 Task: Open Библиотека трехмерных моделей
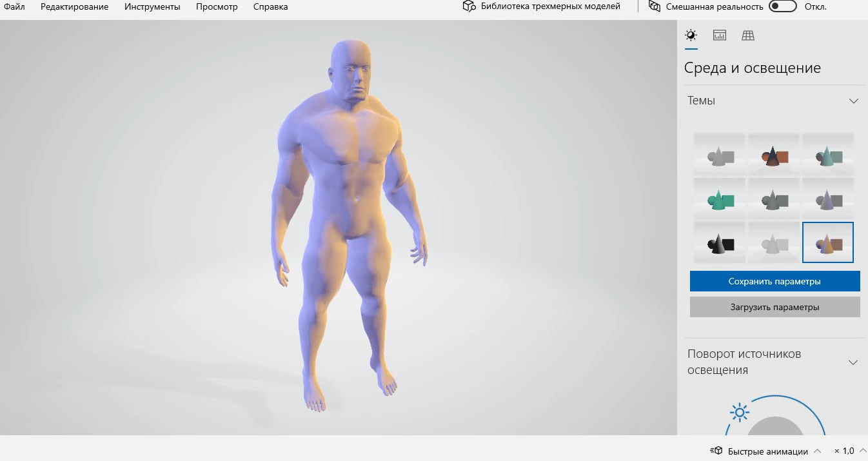click(x=542, y=6)
